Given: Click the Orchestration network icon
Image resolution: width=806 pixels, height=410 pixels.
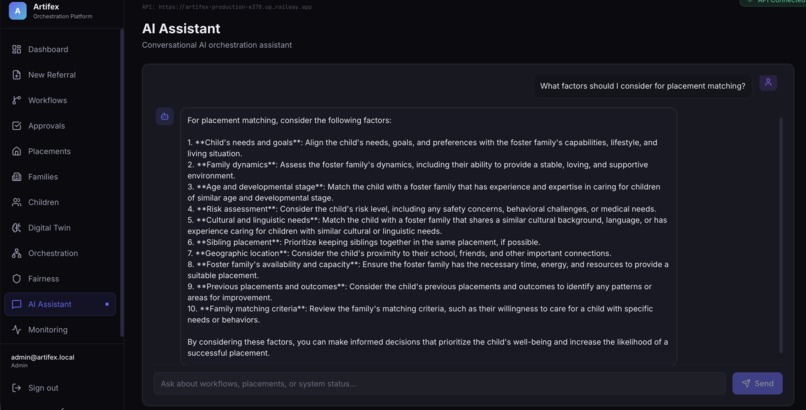Looking at the screenshot, I should 16,253.
